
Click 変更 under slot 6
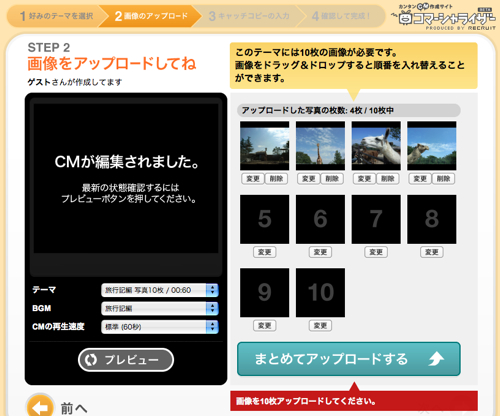pos(320,252)
